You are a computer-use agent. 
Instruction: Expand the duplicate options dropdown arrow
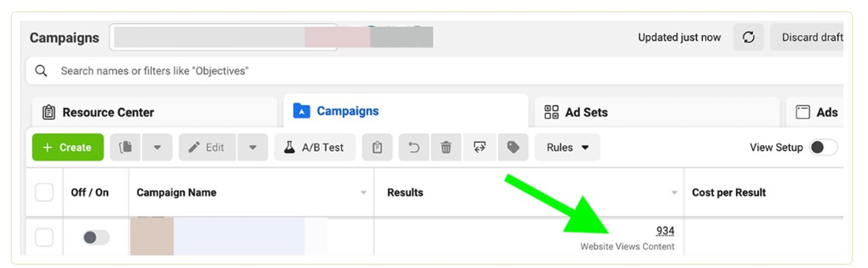tap(157, 147)
